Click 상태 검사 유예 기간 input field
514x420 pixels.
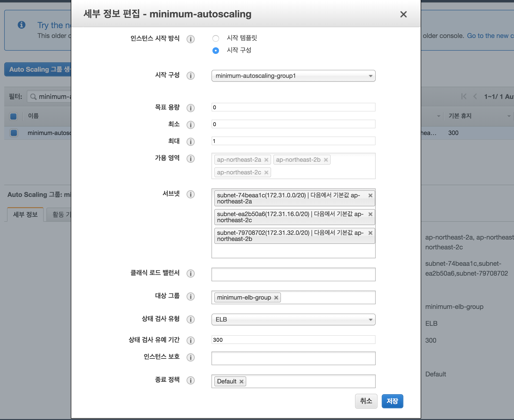click(293, 340)
